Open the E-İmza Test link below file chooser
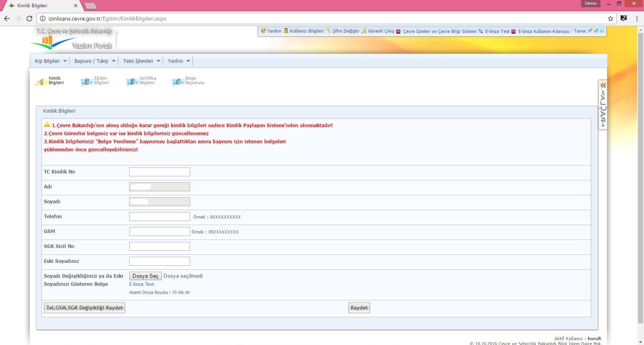 point(141,284)
